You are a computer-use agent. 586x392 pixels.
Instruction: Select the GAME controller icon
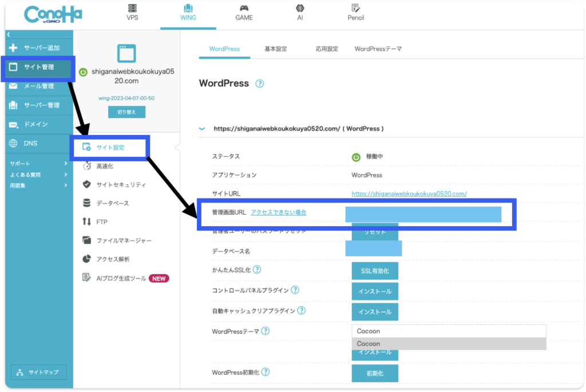[244, 9]
